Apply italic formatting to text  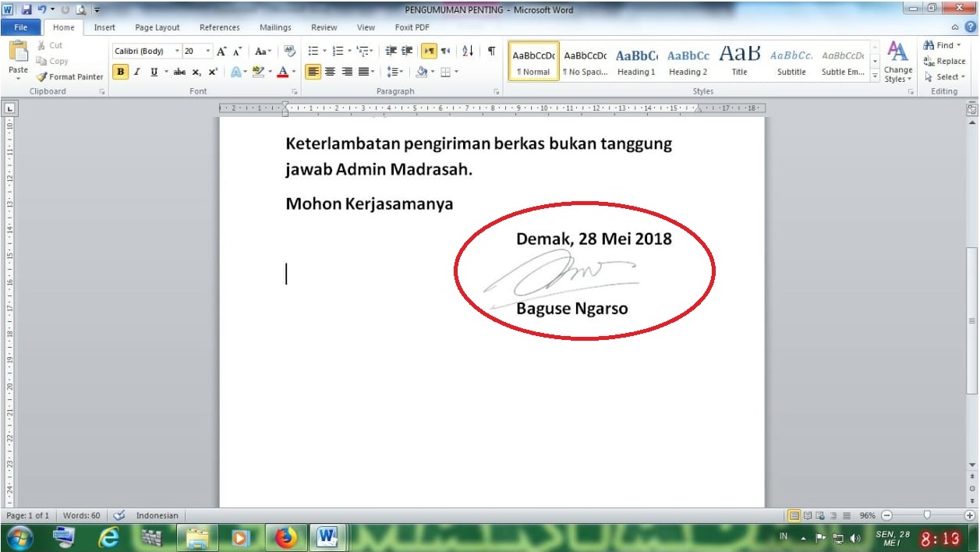pos(136,71)
